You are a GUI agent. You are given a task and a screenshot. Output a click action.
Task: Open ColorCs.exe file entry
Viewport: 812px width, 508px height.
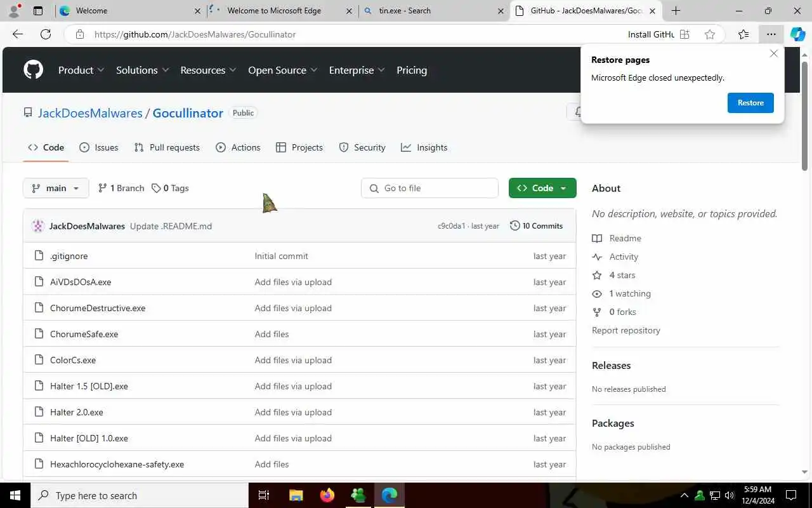coord(73,360)
